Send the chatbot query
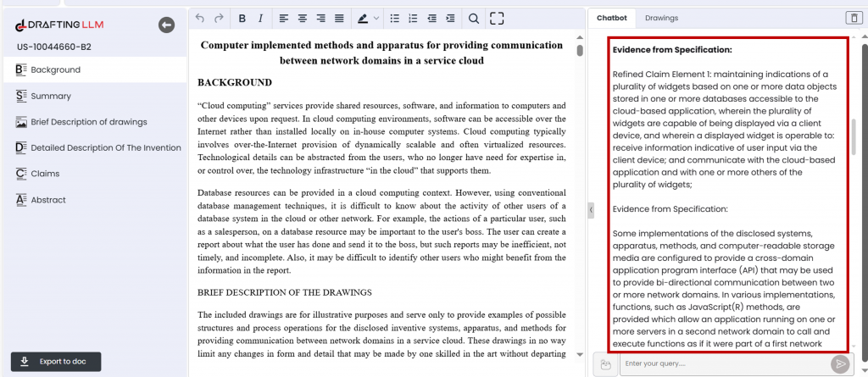 pos(840,363)
